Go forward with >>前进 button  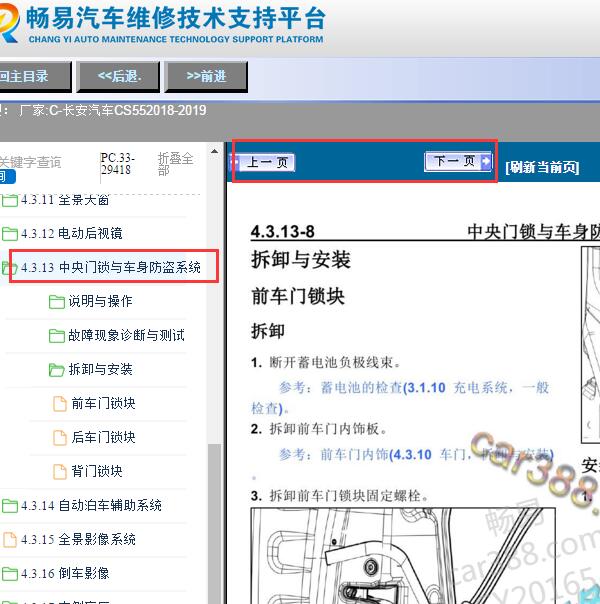click(x=206, y=76)
